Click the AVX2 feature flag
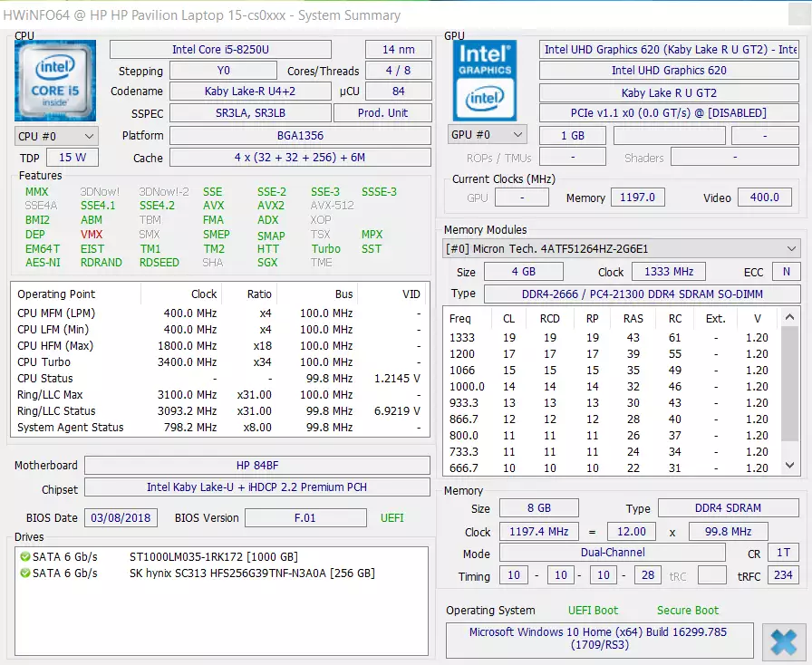The height and width of the screenshot is (665, 812). pyautogui.click(x=271, y=206)
